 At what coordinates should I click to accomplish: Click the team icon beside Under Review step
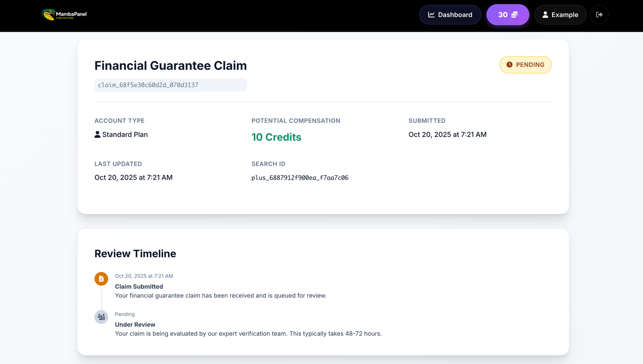coord(101,317)
